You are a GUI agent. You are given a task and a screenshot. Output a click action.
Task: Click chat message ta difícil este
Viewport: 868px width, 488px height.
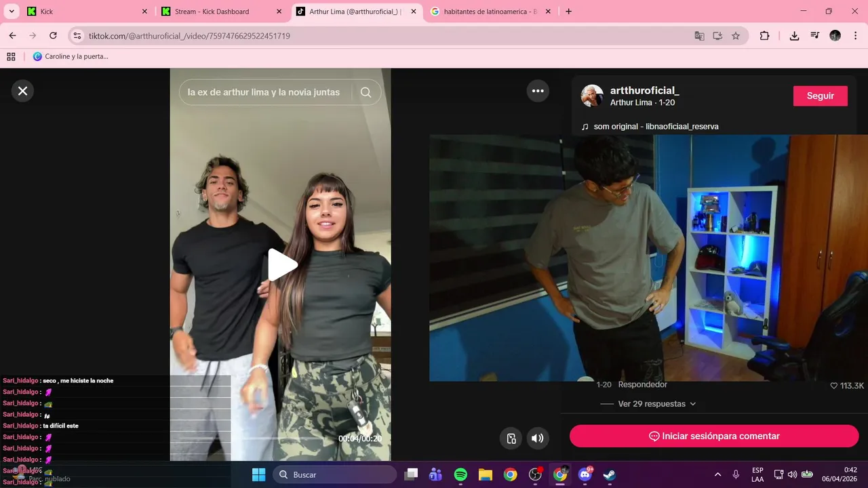(x=60, y=426)
